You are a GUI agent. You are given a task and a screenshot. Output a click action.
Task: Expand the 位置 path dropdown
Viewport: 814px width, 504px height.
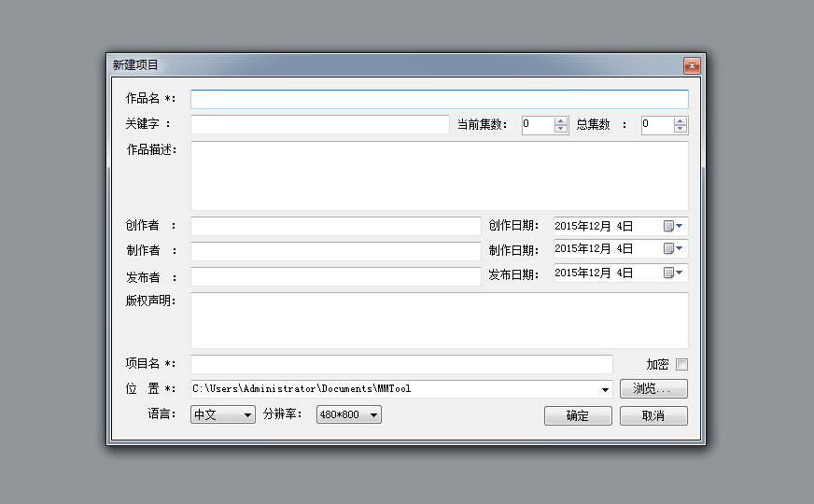606,389
